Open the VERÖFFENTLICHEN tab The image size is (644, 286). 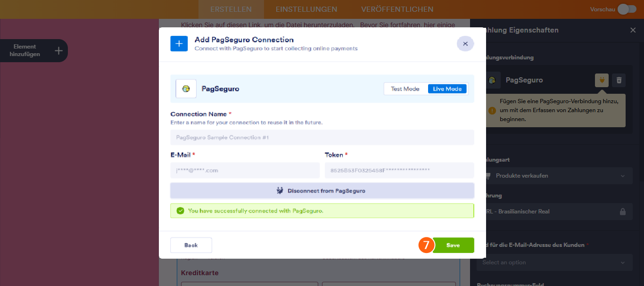point(397,9)
